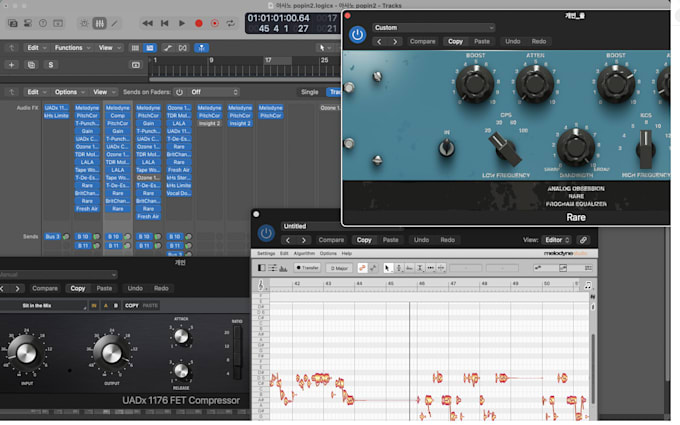This screenshot has width=680, height=425.
Task: Add a new track with plus button
Action: (12, 65)
